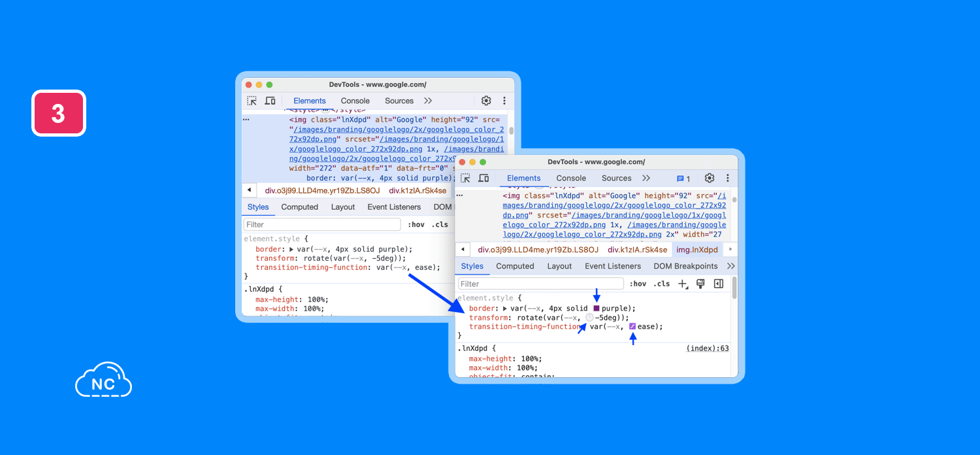Toggle :hov element states in back window

click(416, 224)
